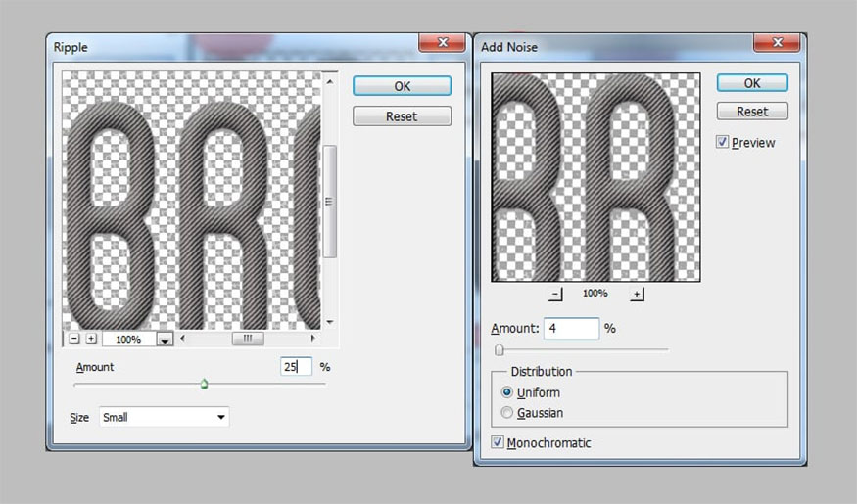857x504 pixels.
Task: Select Uniform distribution
Action: [506, 392]
